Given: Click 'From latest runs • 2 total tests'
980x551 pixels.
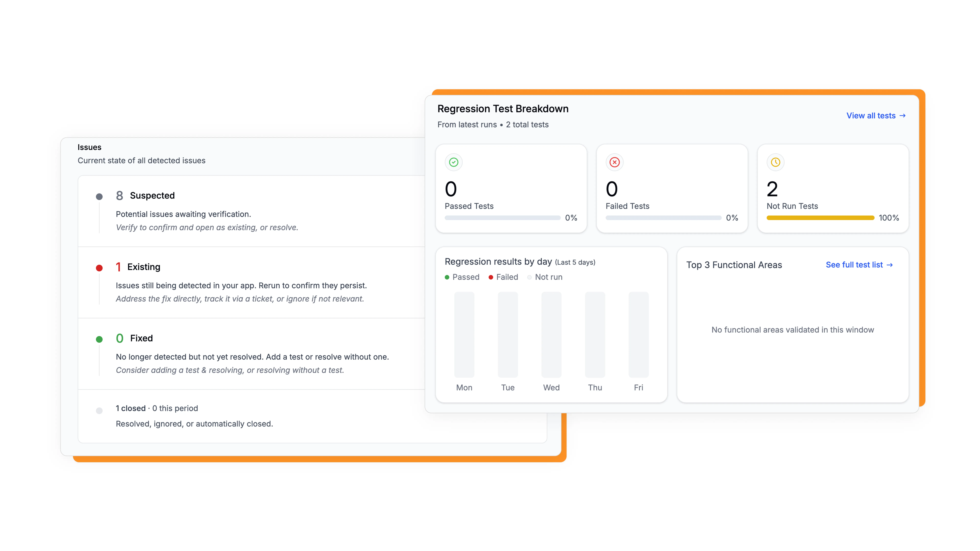Looking at the screenshot, I should 493,125.
